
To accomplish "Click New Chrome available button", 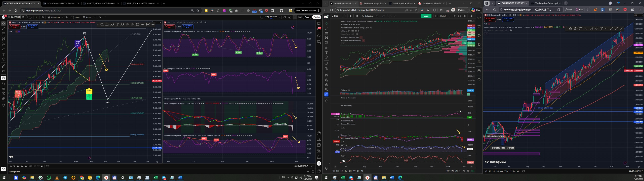I will (x=307, y=11).
